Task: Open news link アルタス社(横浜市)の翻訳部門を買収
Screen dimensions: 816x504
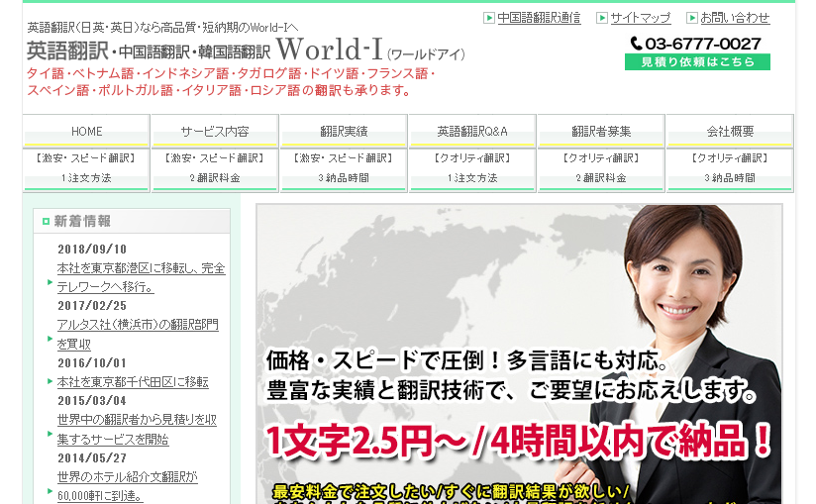Action: [138, 335]
